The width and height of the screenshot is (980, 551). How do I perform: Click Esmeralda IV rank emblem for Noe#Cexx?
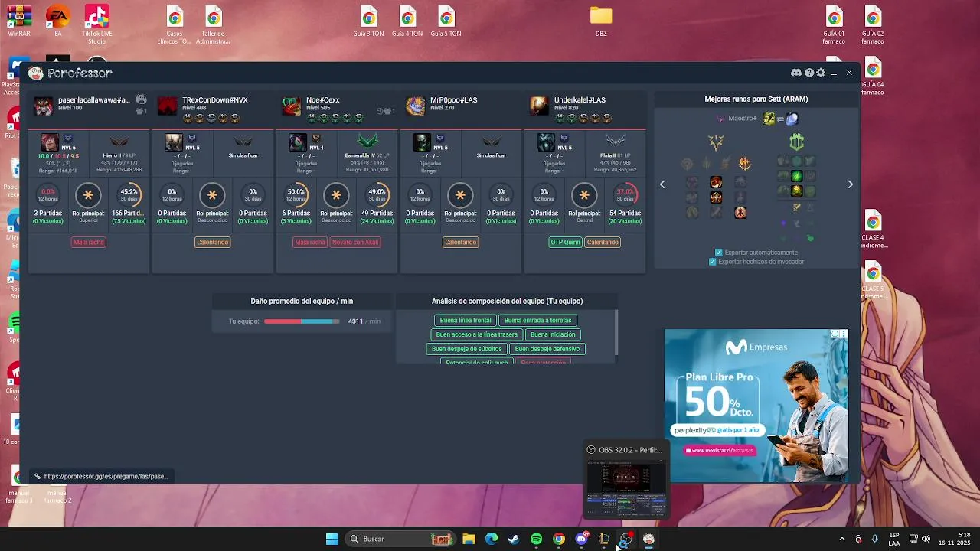click(x=367, y=142)
